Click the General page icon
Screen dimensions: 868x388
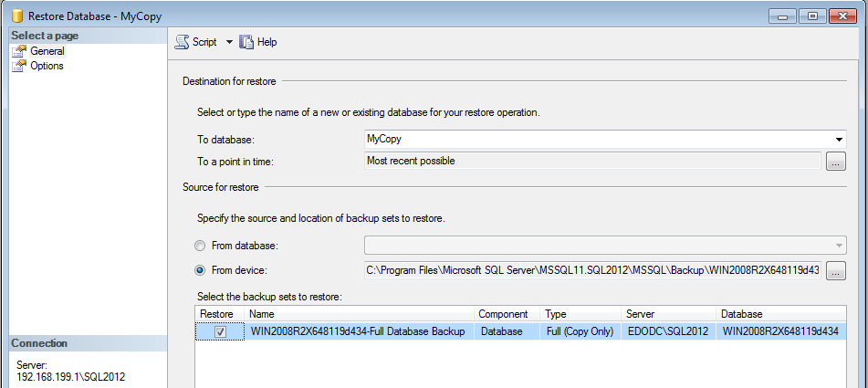[18, 51]
